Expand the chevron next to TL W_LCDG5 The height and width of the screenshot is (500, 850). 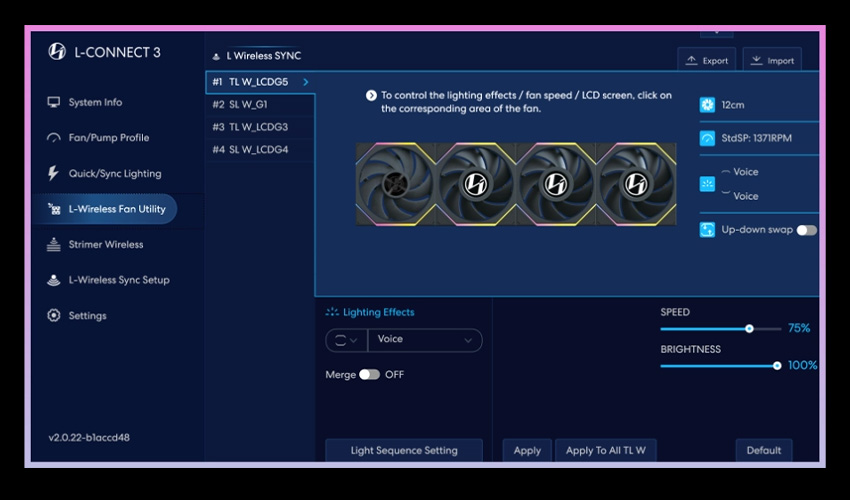[306, 82]
